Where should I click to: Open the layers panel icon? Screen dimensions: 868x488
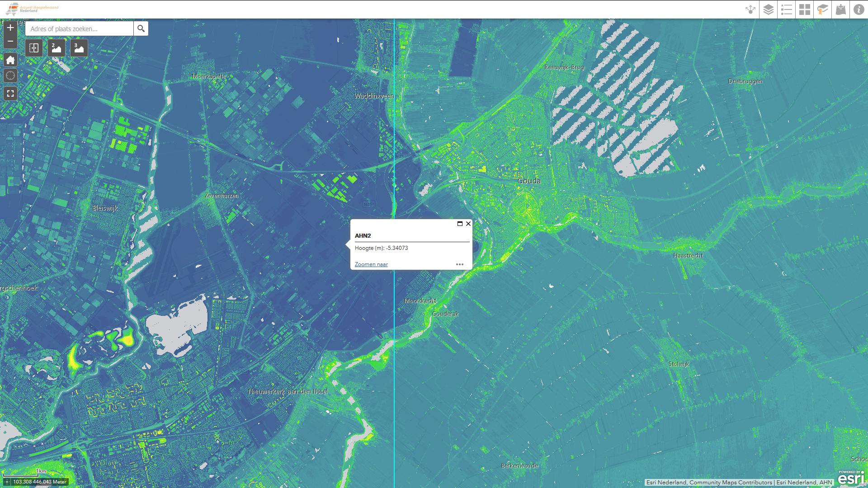[x=767, y=9]
